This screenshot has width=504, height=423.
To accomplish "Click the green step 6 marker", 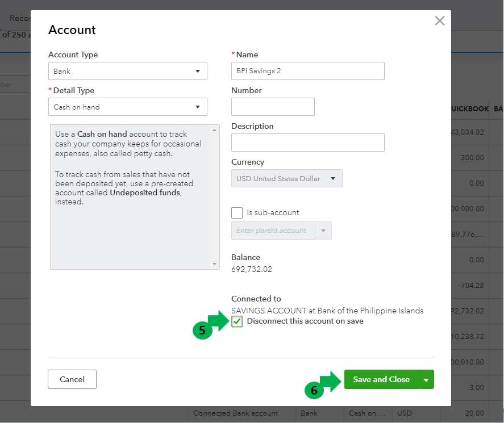I will 314,390.
